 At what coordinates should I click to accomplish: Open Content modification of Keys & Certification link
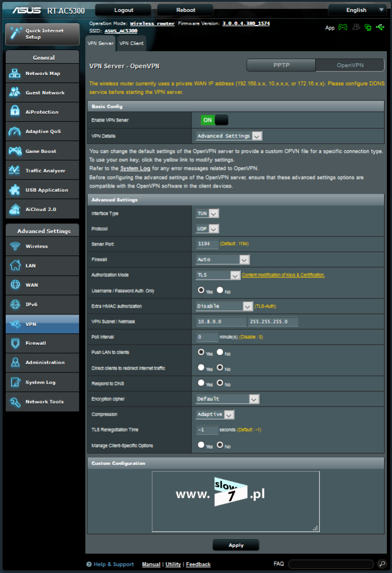pyautogui.click(x=283, y=275)
